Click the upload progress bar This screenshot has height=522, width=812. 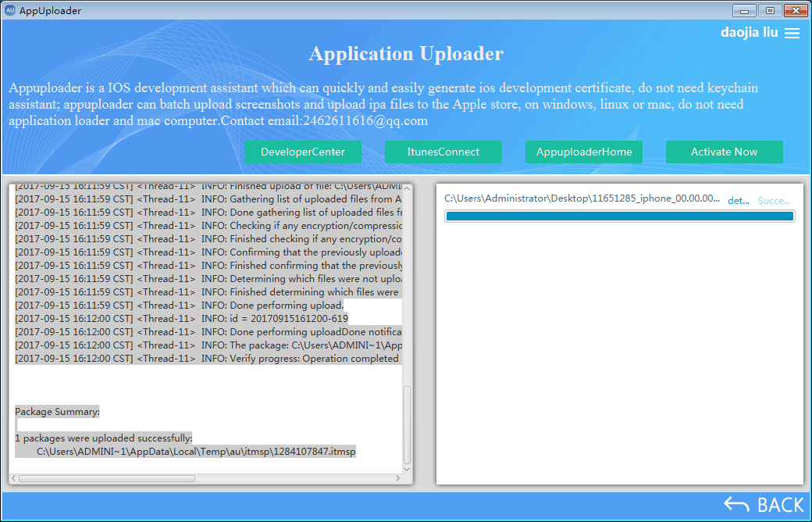coord(620,216)
